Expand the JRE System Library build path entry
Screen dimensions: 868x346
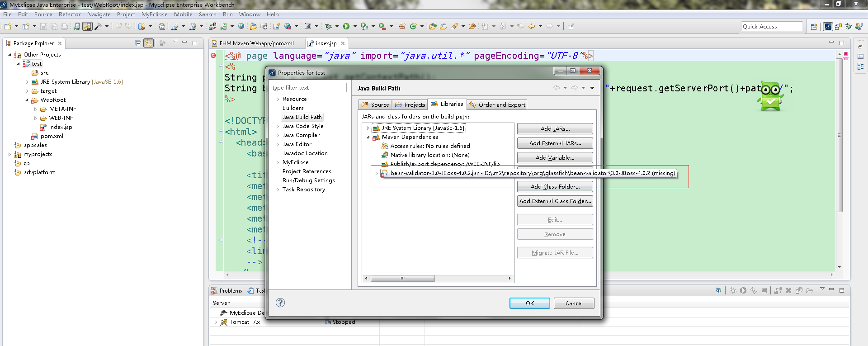(368, 128)
